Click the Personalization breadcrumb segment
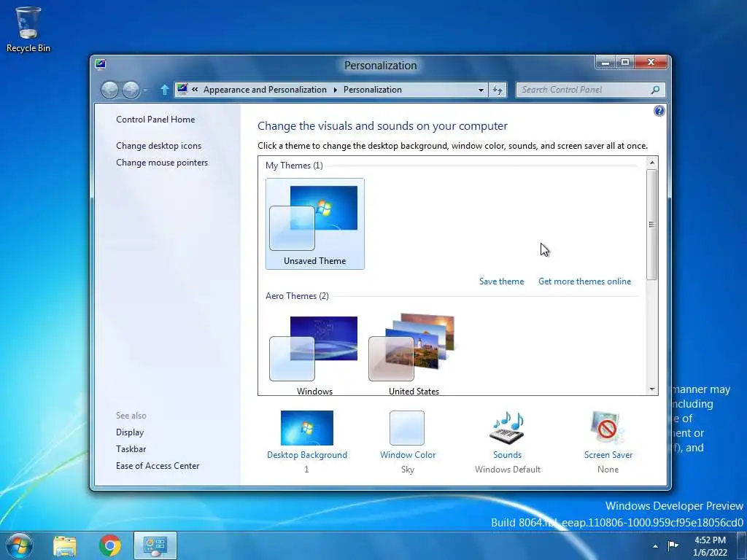Image resolution: width=747 pixels, height=560 pixels. 373,90
